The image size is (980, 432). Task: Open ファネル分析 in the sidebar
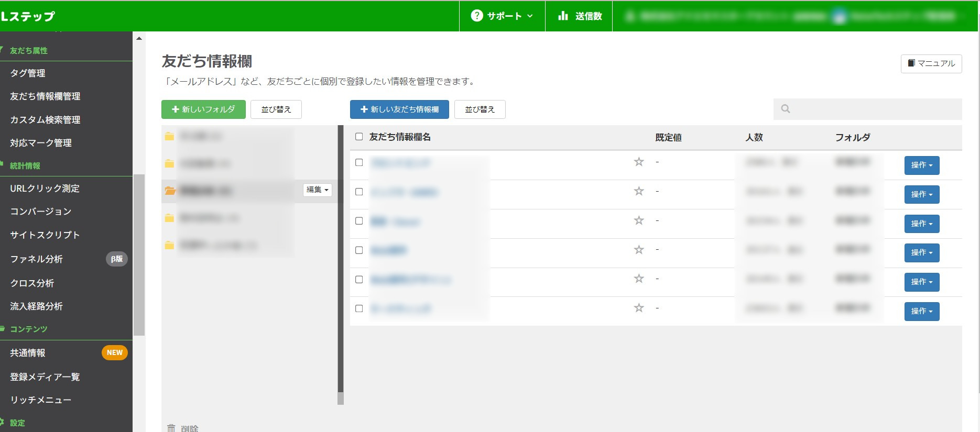click(x=37, y=259)
